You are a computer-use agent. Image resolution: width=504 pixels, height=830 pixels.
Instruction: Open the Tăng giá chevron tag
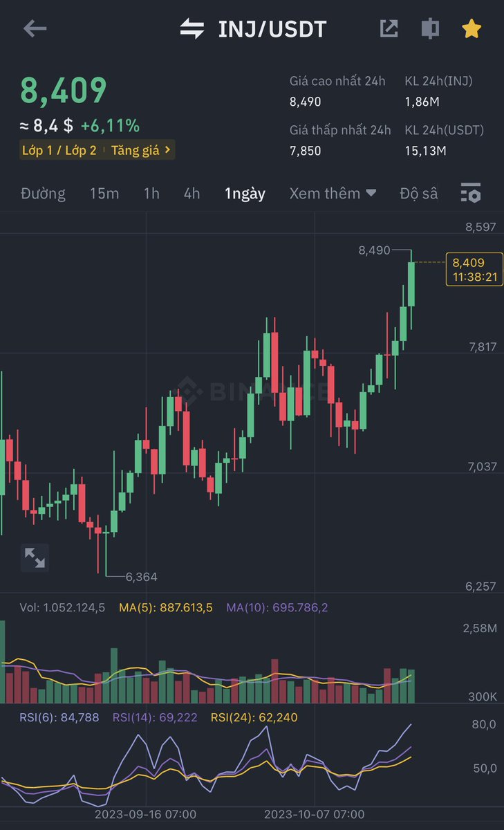click(141, 150)
